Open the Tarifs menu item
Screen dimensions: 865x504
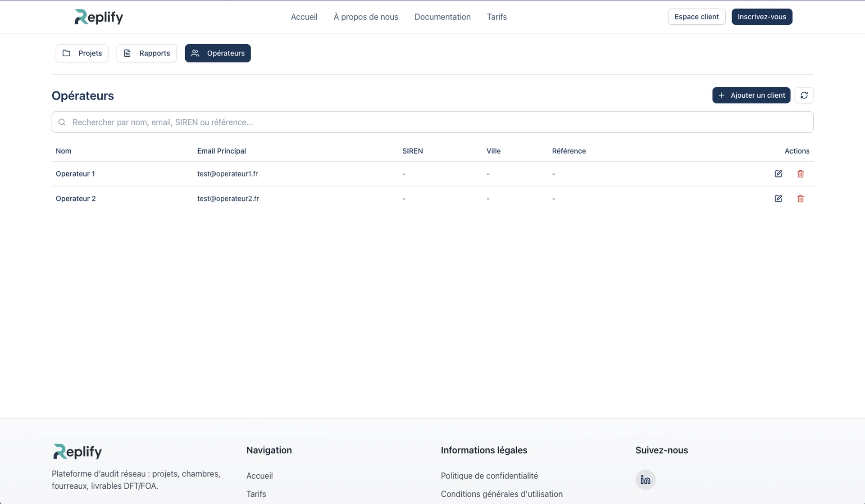click(x=497, y=17)
